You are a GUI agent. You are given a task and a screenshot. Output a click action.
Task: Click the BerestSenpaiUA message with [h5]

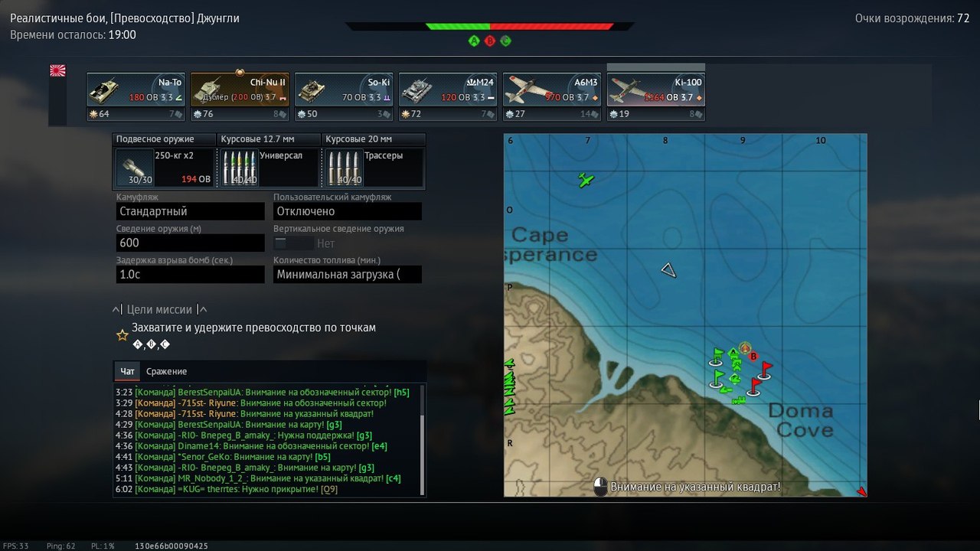click(263, 392)
